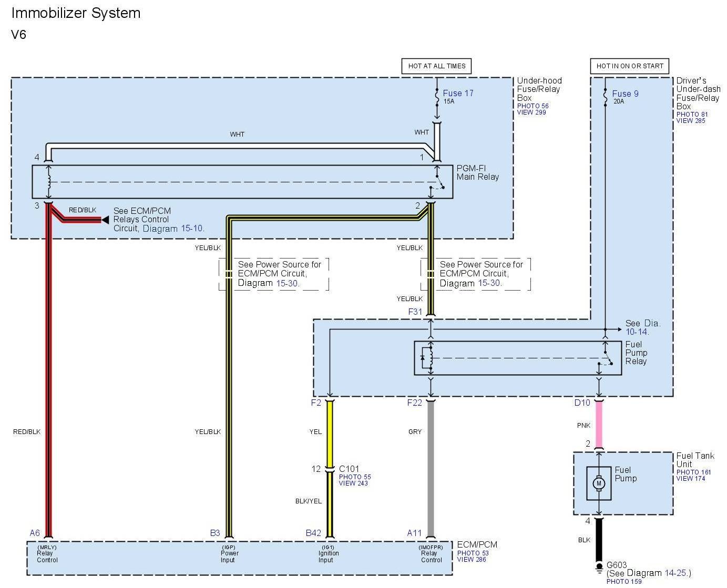The height and width of the screenshot is (588, 727).
Task: Click the PGM-FI Main Relay coil symbol
Action: 49,182
